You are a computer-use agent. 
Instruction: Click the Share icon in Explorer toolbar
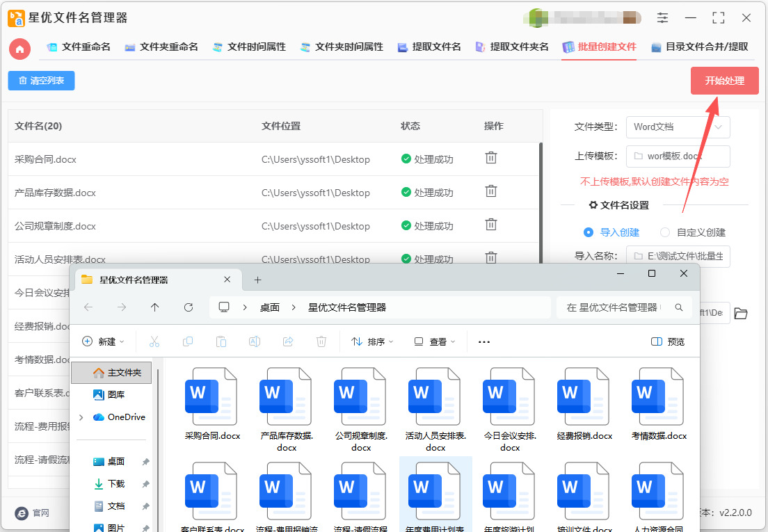pos(288,341)
